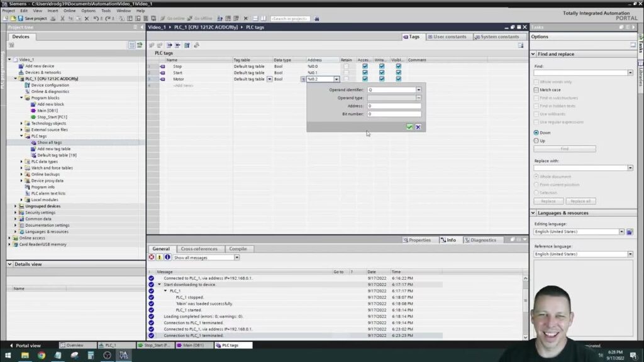Open the Show all messages filter dropdown
The height and width of the screenshot is (362, 644).
(237, 258)
